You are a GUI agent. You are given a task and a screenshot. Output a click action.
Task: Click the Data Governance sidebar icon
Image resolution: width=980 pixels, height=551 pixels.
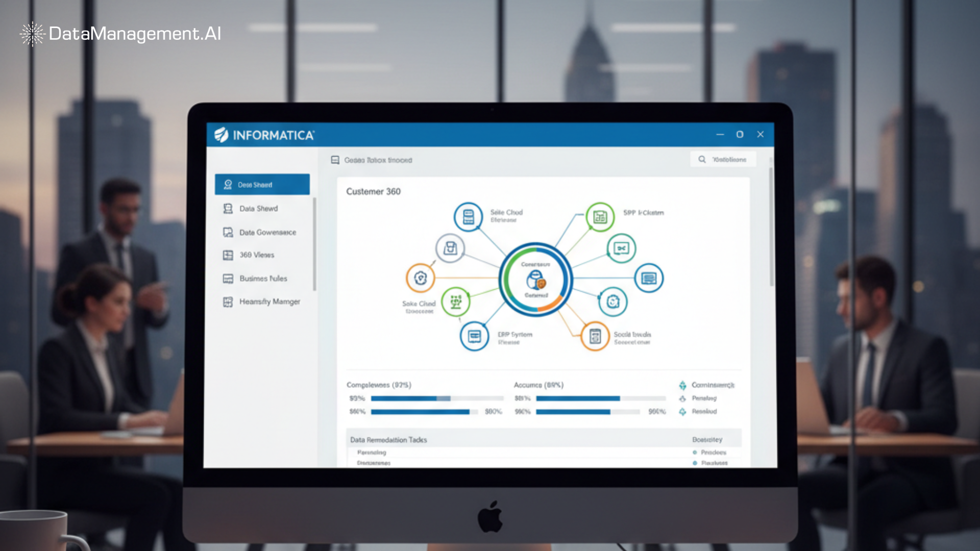tap(228, 232)
